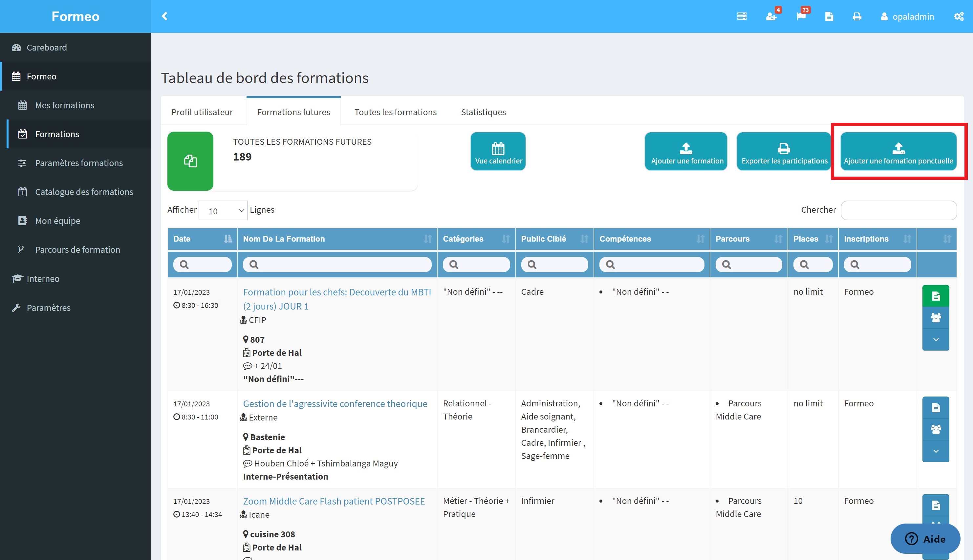Select Formeo in the sidebar
Screen dimensions: 973x560
click(x=76, y=76)
